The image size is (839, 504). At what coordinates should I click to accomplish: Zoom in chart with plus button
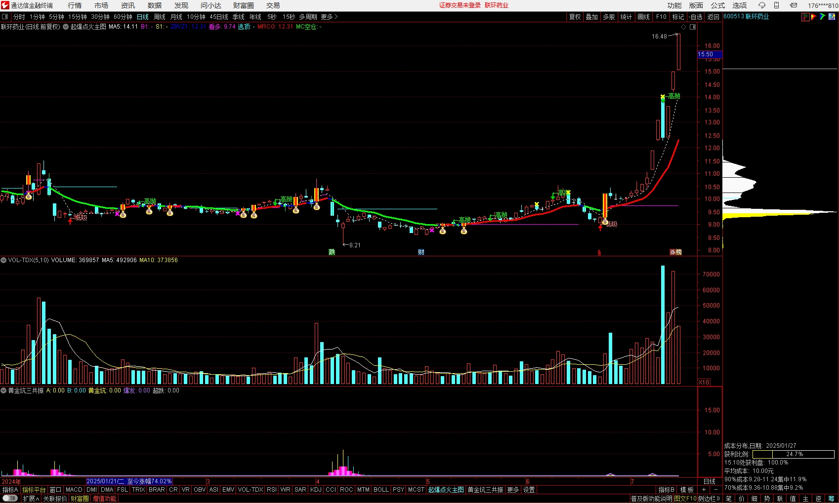pos(704,490)
